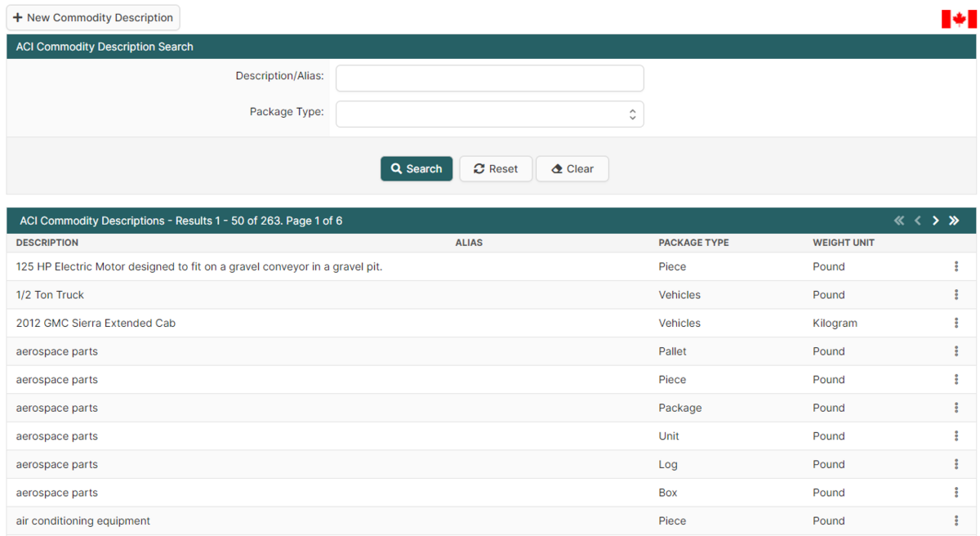Go to the next results page
Screen dimensions: 980x536
click(x=936, y=221)
